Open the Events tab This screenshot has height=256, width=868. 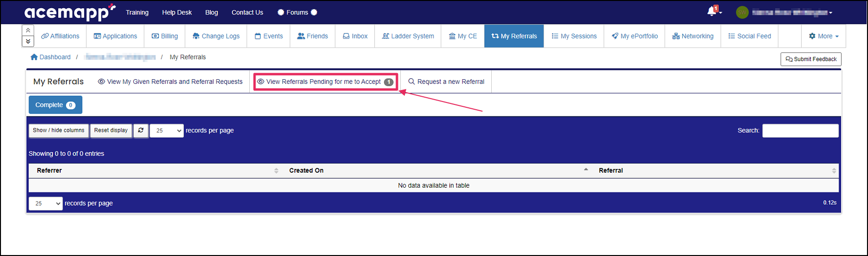[268, 36]
